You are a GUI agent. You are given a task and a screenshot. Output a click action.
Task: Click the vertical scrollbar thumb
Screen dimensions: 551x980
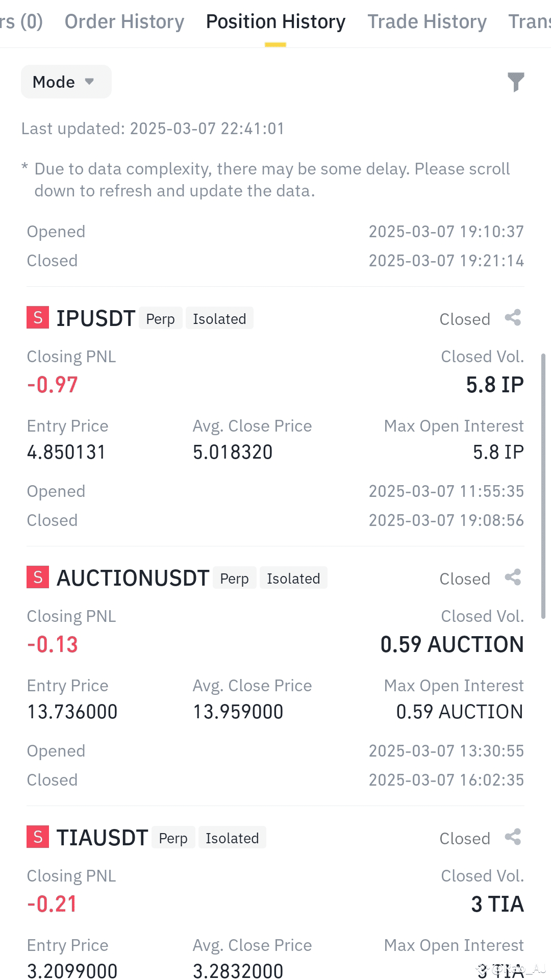(543, 486)
